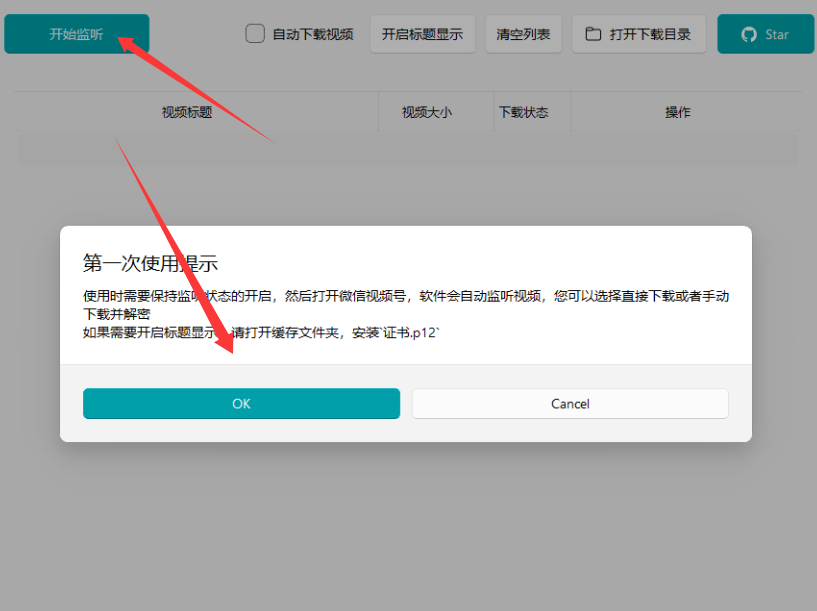817x611 pixels.
Task: Open 打开下载目录 download folder text
Action: (650, 34)
